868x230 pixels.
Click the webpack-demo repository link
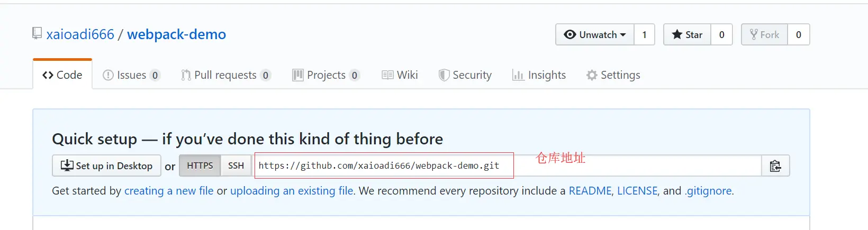tap(176, 34)
